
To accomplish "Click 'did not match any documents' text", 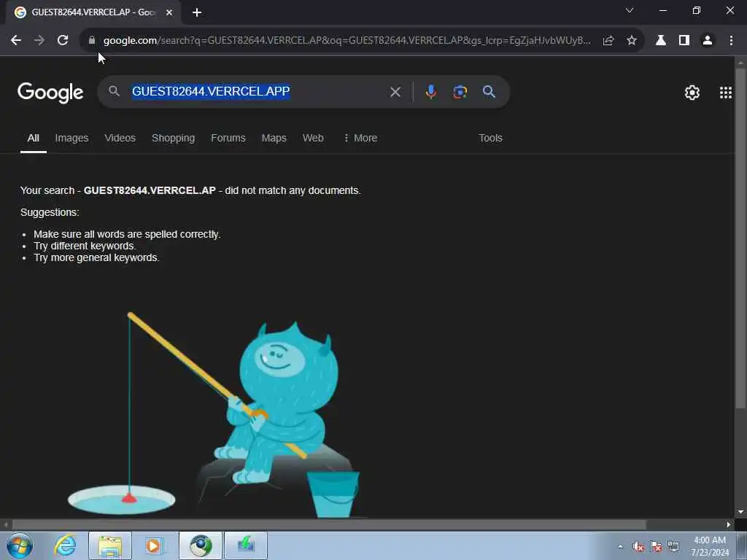I will pyautogui.click(x=293, y=190).
